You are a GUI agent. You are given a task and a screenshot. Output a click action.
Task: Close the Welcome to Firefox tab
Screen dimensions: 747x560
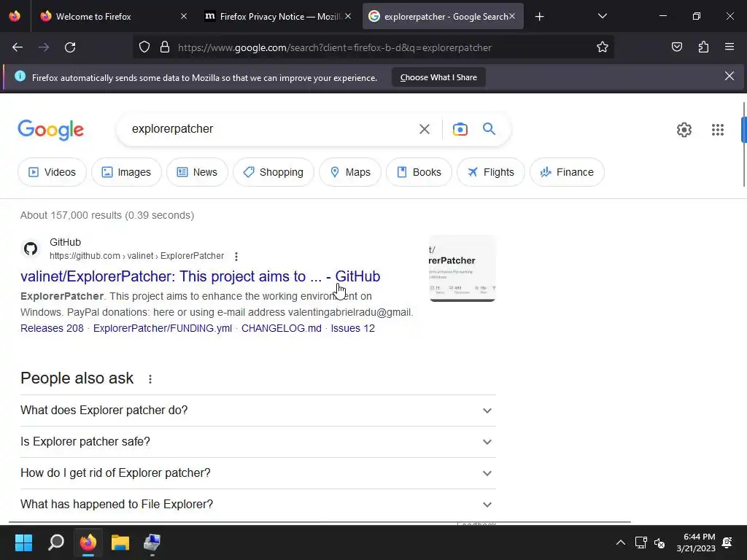(x=183, y=16)
